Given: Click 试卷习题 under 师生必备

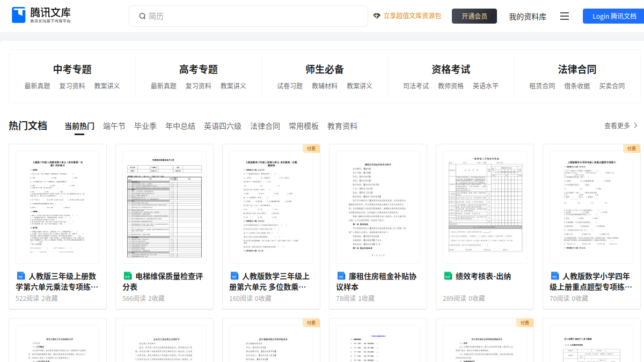Looking at the screenshot, I should [290, 86].
